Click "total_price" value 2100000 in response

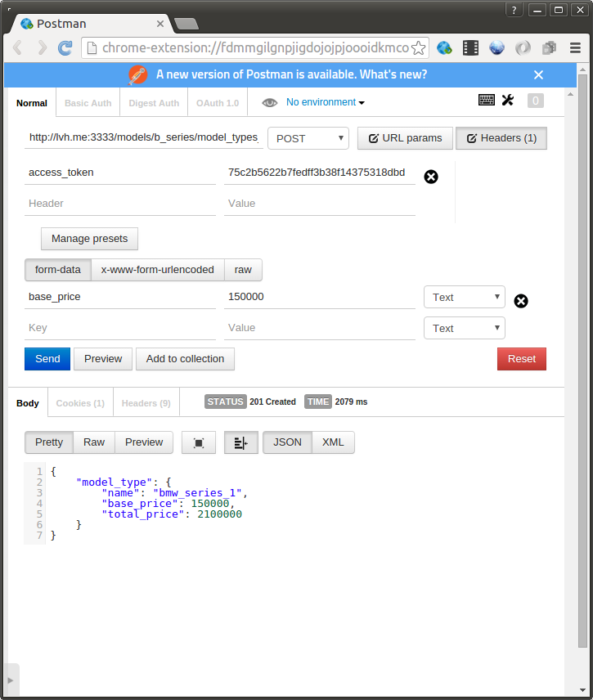click(x=220, y=514)
